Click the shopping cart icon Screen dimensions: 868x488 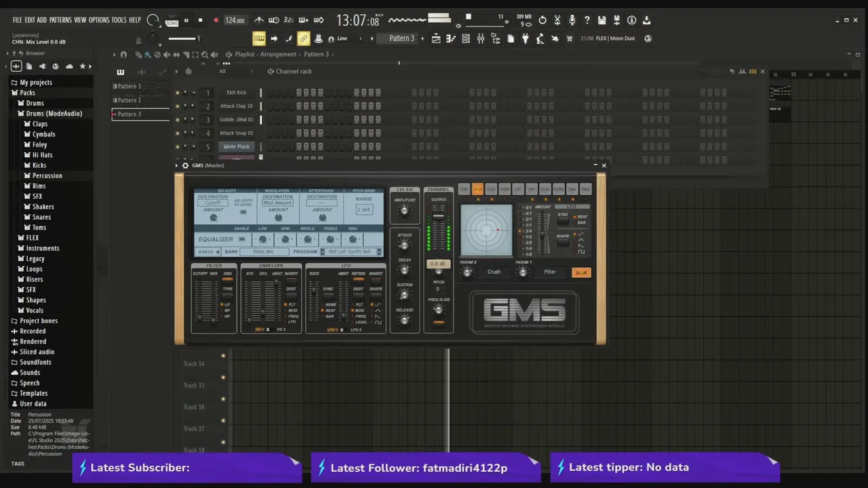[x=570, y=39]
